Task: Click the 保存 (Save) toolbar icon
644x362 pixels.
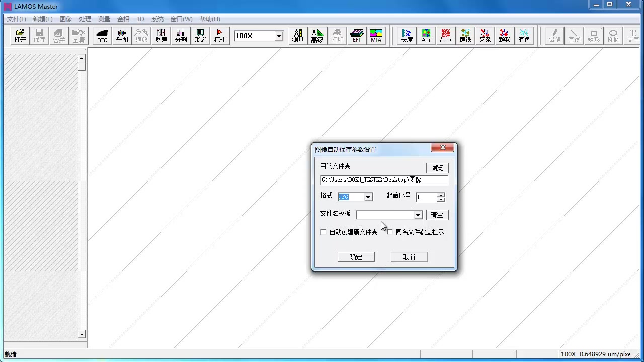Action: point(39,36)
